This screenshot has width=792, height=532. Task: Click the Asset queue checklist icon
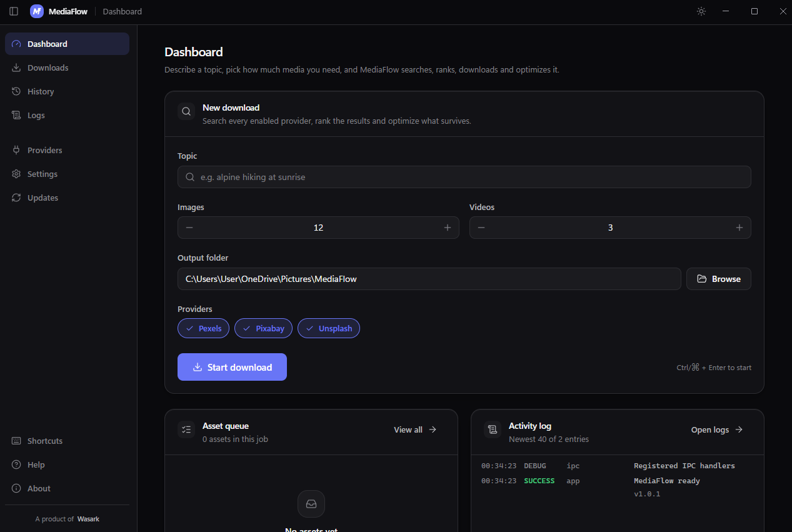(186, 429)
